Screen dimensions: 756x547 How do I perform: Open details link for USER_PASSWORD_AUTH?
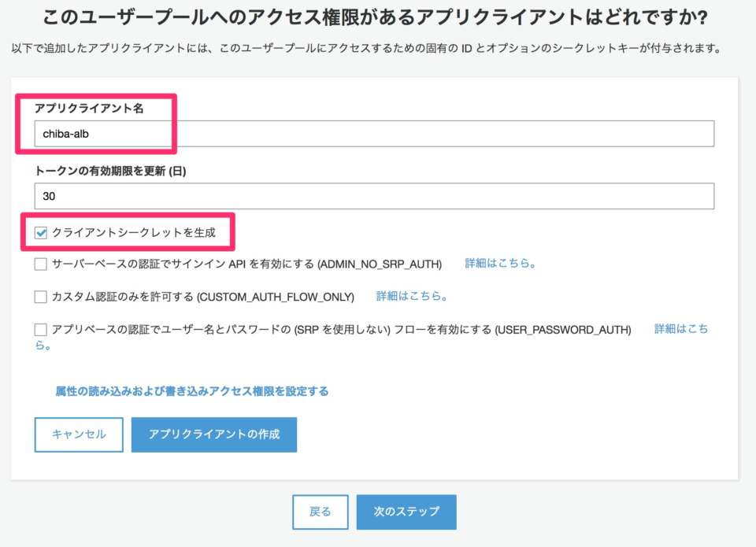pyautogui.click(x=680, y=329)
